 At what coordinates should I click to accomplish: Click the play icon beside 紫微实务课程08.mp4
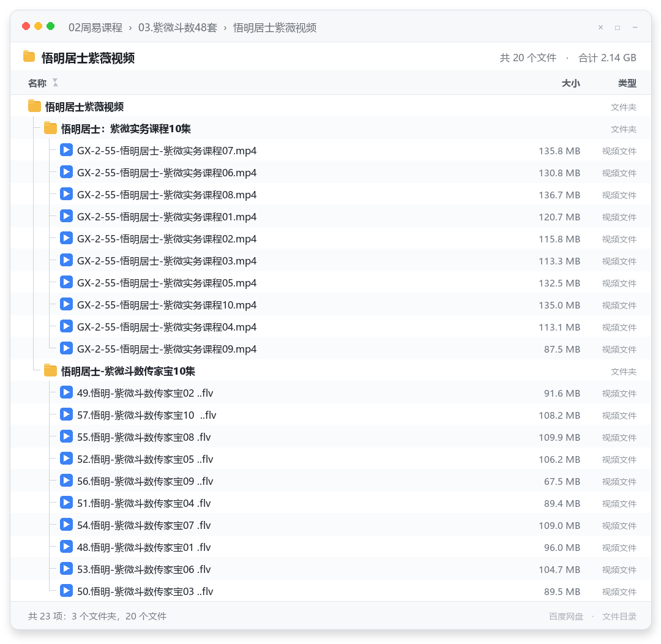[x=66, y=195]
